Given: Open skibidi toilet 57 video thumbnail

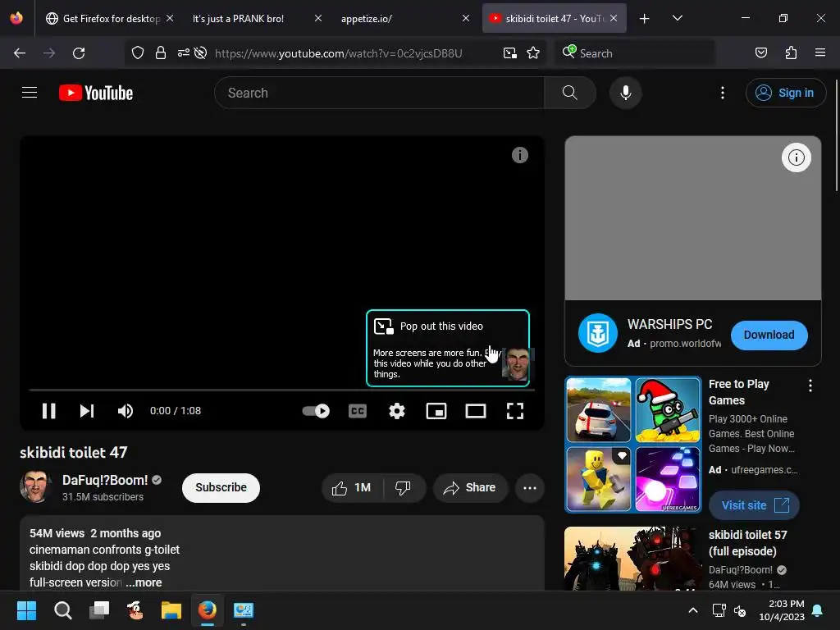Looking at the screenshot, I should tap(632, 558).
